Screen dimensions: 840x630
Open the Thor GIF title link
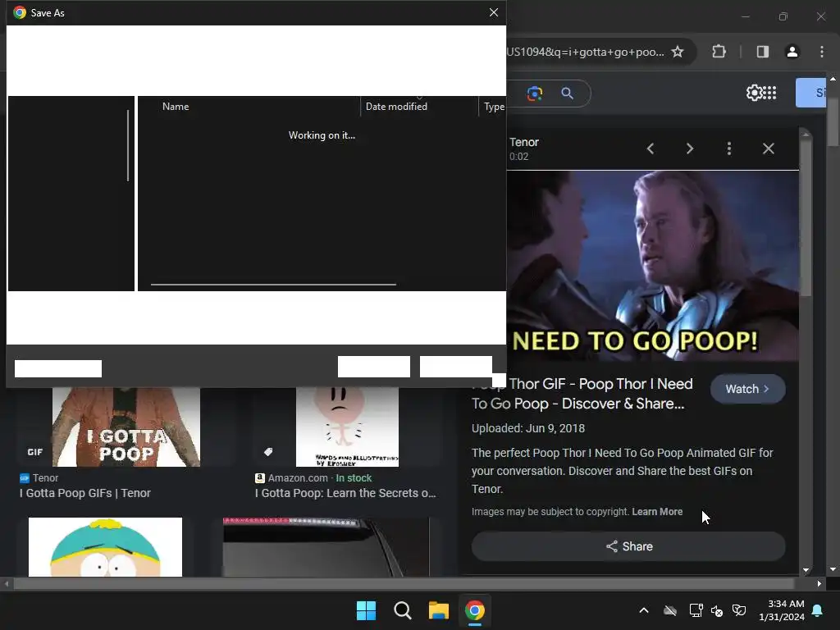coord(582,394)
